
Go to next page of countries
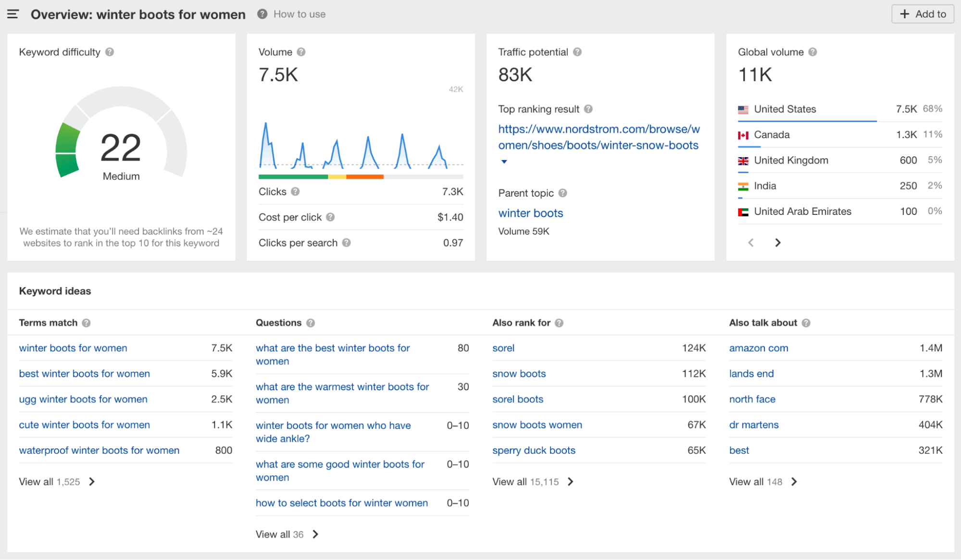tap(778, 243)
